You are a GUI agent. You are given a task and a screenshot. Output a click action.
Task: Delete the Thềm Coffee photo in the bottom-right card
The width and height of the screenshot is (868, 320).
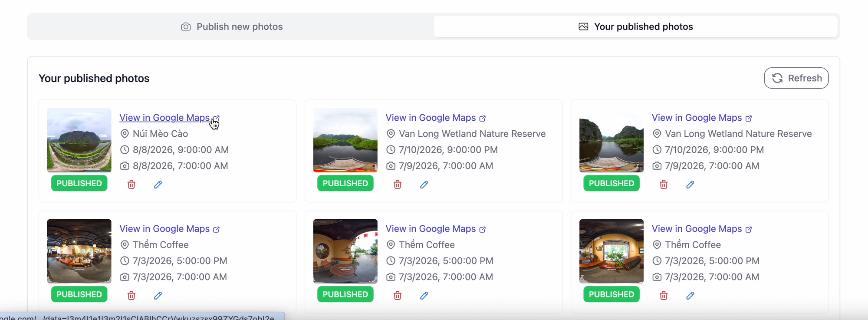coord(664,296)
